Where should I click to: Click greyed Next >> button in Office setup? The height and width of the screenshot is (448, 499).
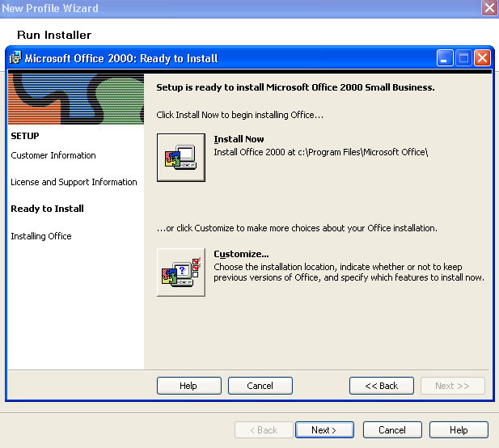tap(453, 386)
